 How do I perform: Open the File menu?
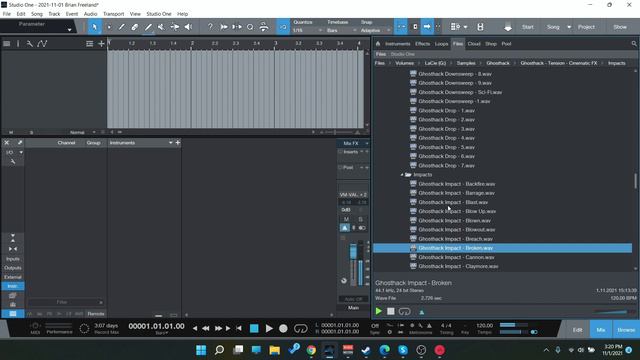click(x=7, y=14)
